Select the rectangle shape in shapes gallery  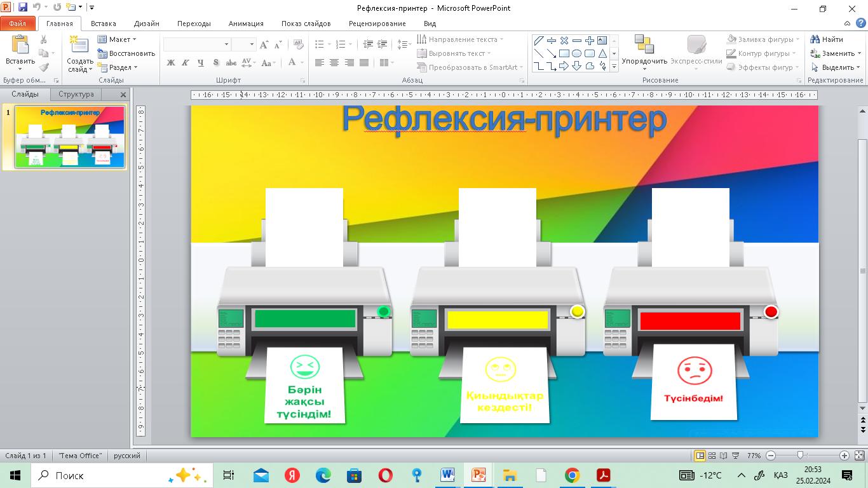[564, 53]
